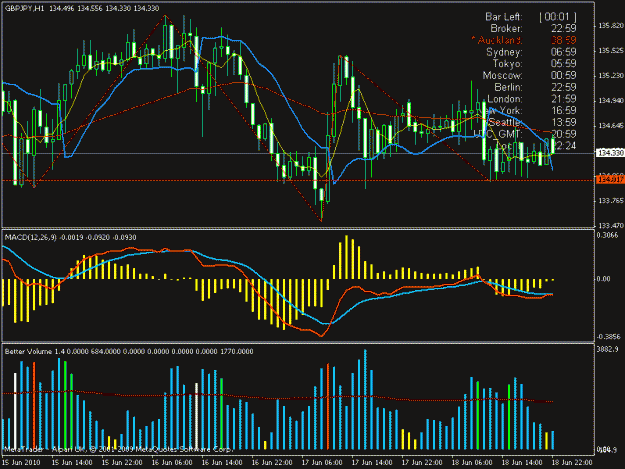The width and height of the screenshot is (625, 469).
Task: Click the GBPJPY,H1 chart title label
Action: click(24, 8)
